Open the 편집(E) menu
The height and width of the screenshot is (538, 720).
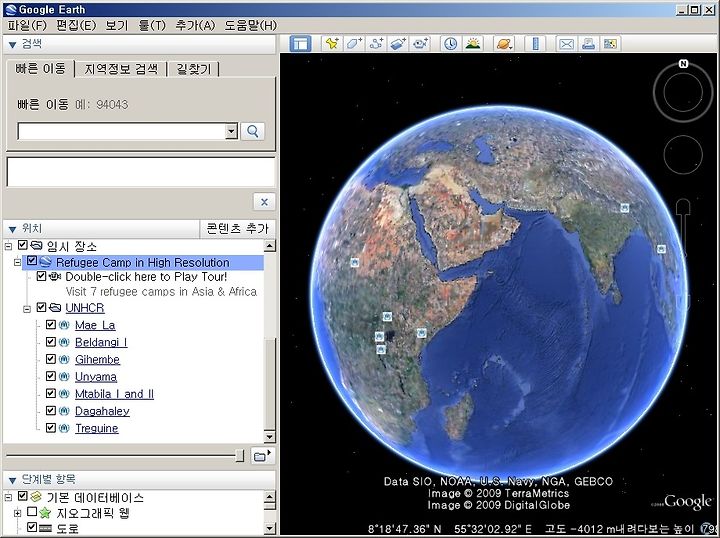pos(76,25)
